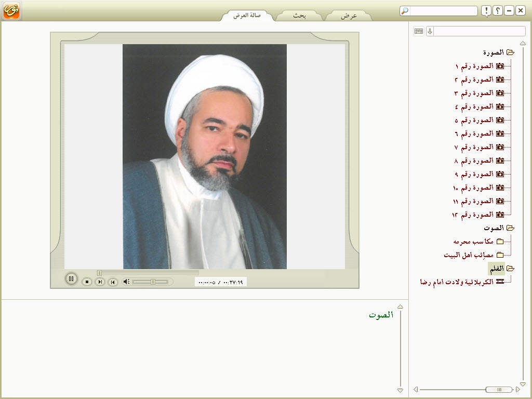Screen dimensions: 532x399
Task: Collapse the الفلم folder in the tree
Action: [x=510, y=269]
